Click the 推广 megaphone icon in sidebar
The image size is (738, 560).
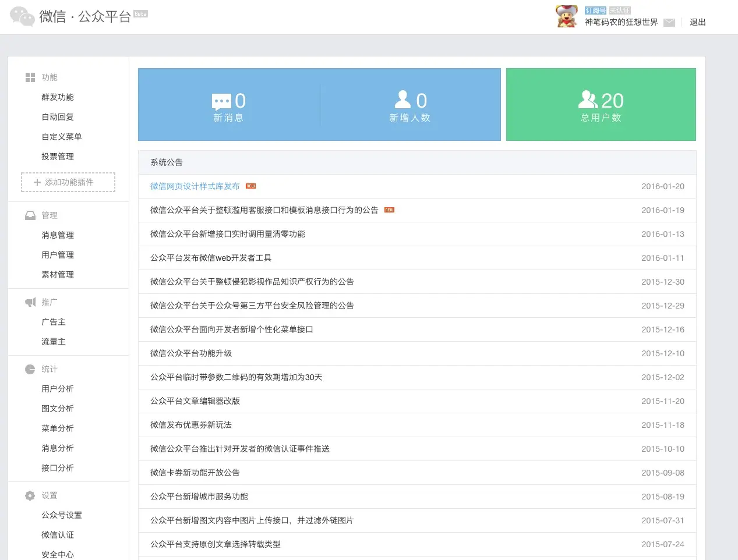click(x=30, y=302)
